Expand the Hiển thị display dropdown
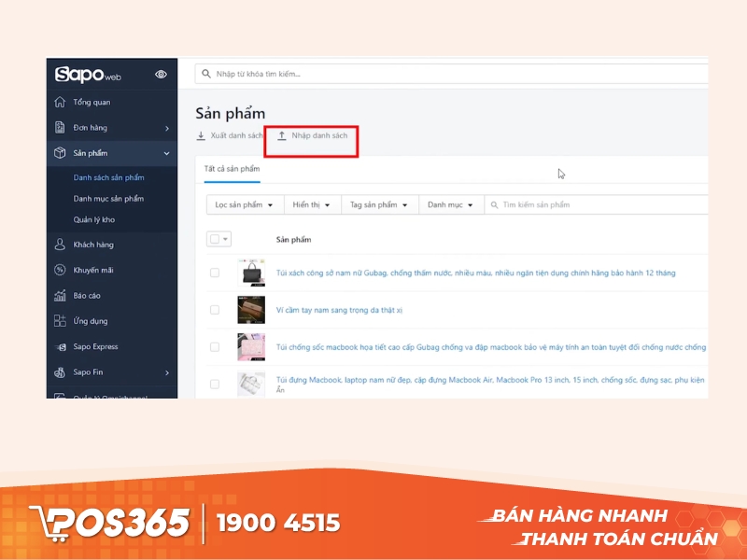 (x=311, y=204)
